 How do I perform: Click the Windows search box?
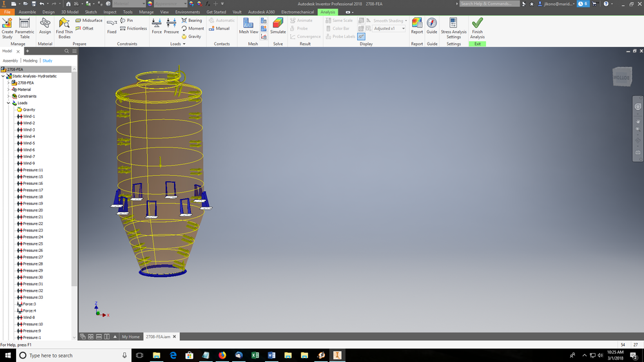click(x=74, y=356)
